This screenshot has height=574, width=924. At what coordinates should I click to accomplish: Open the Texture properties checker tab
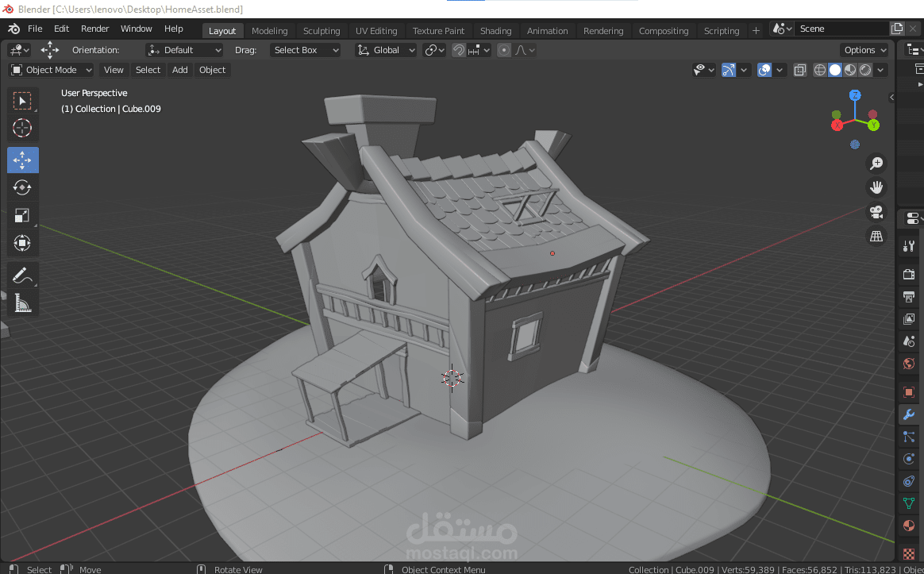(909, 553)
